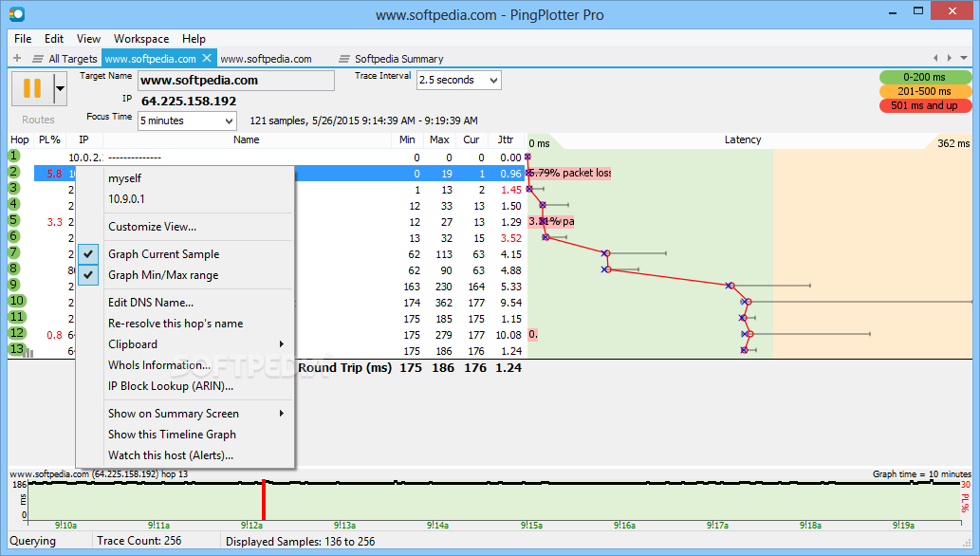
Task: Click the PL% column header
Action: tap(49, 139)
